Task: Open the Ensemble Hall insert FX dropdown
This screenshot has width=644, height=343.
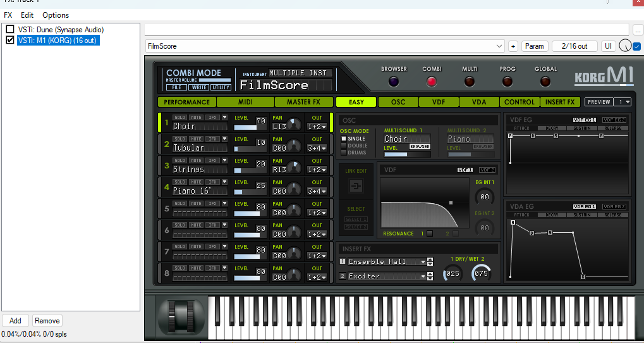Action: tap(423, 261)
